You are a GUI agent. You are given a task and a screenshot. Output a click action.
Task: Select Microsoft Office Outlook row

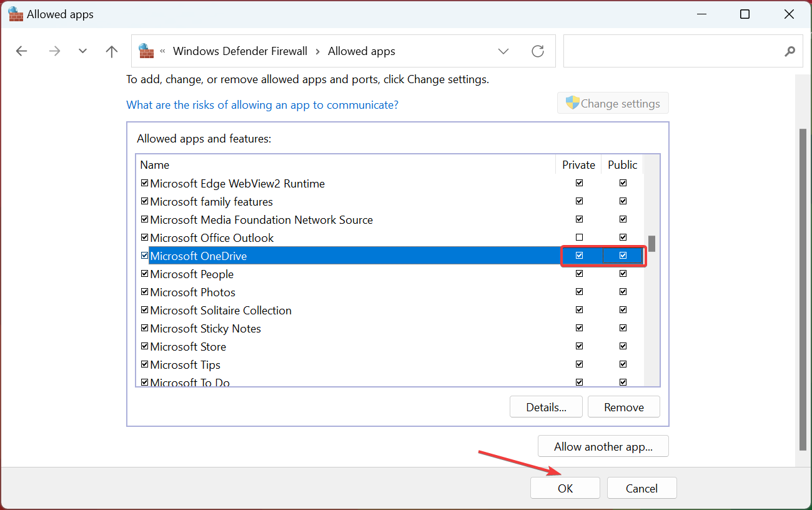coord(390,237)
